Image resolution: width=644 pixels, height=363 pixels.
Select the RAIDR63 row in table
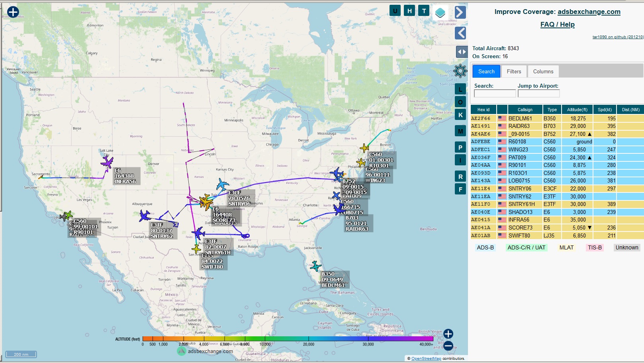click(557, 126)
